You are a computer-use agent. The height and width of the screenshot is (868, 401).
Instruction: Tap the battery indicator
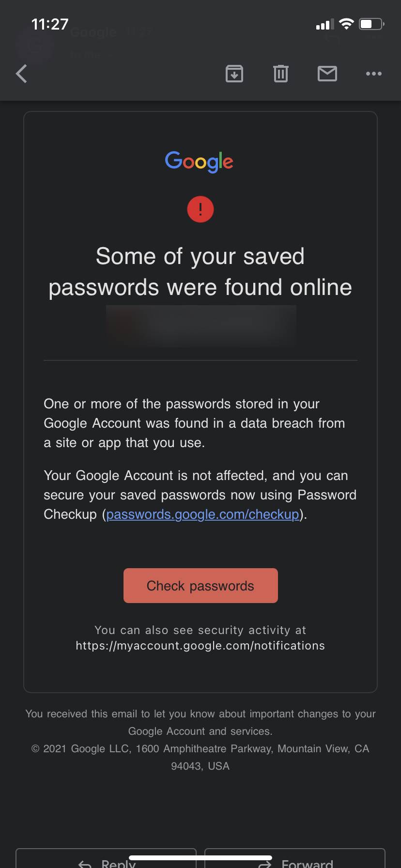pyautogui.click(x=370, y=24)
